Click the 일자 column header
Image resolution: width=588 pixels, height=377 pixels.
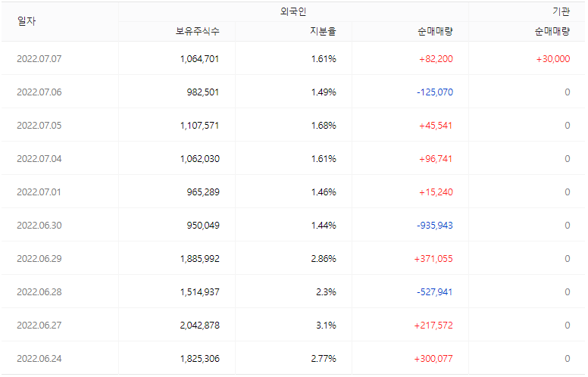click(27, 21)
